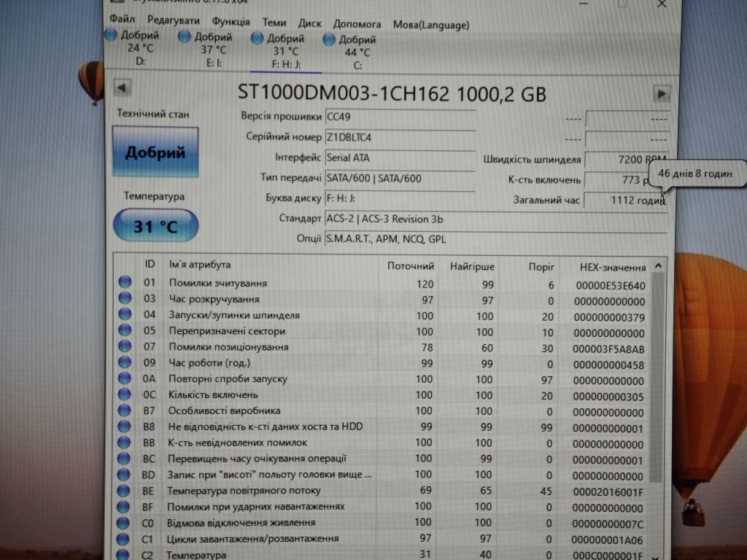Click the blue health orb on tab E: I:
Viewport: 747px width, 560px height.
[184, 36]
